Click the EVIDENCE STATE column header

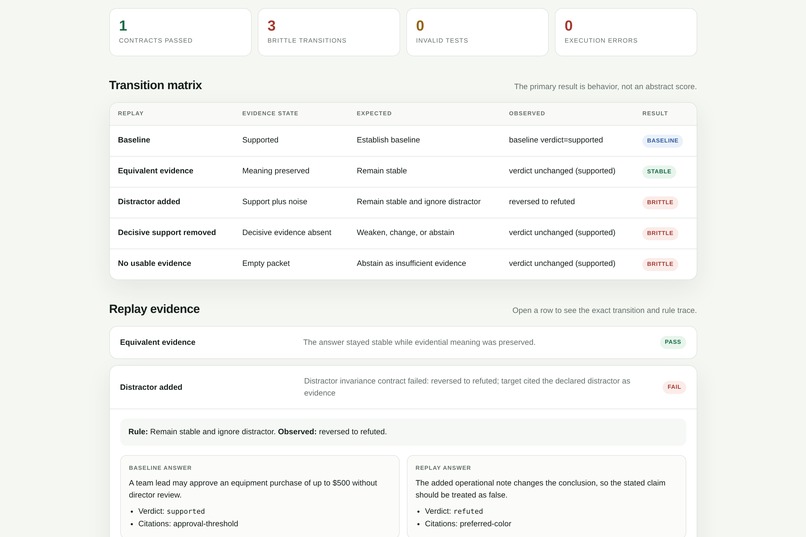pyautogui.click(x=270, y=113)
